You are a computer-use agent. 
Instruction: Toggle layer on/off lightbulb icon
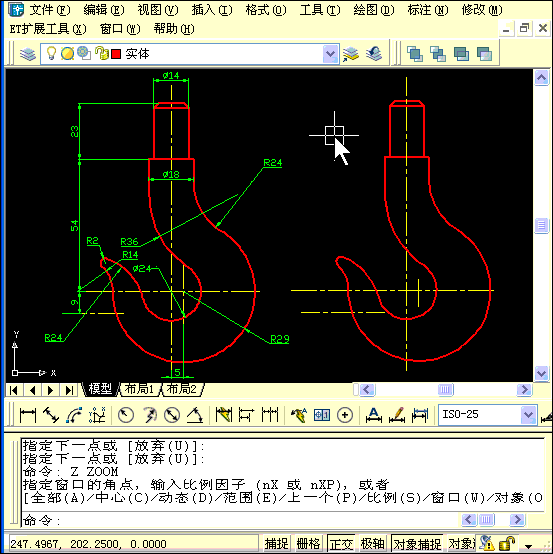pyautogui.click(x=52, y=53)
